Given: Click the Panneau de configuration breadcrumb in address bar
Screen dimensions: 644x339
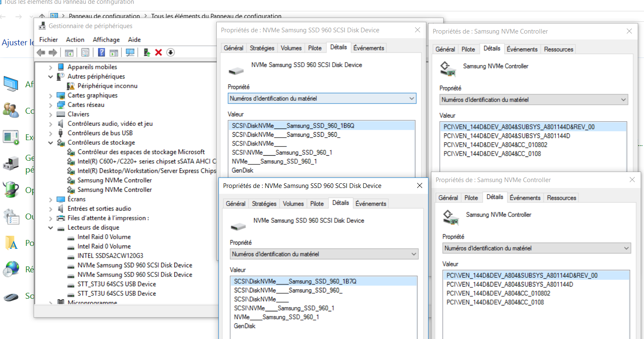Looking at the screenshot, I should [x=104, y=16].
